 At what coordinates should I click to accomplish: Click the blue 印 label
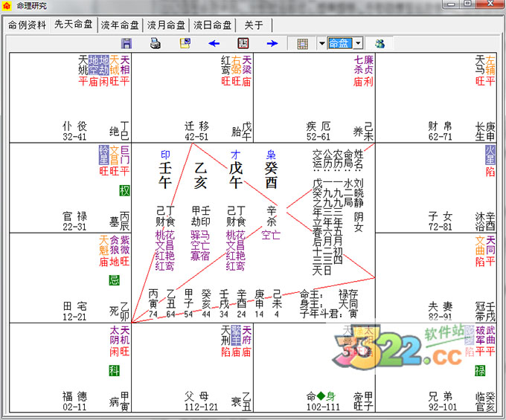click(x=165, y=155)
